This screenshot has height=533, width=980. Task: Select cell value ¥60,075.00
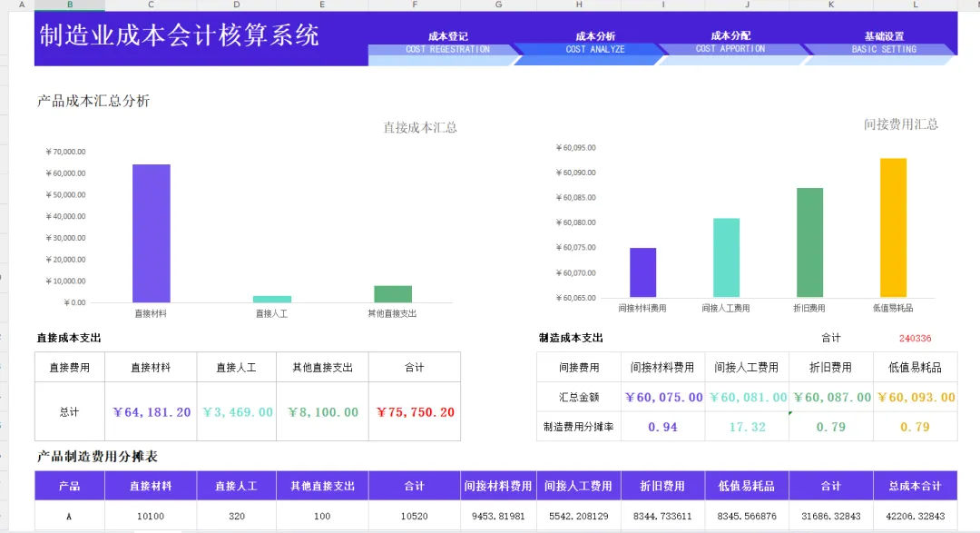click(663, 397)
